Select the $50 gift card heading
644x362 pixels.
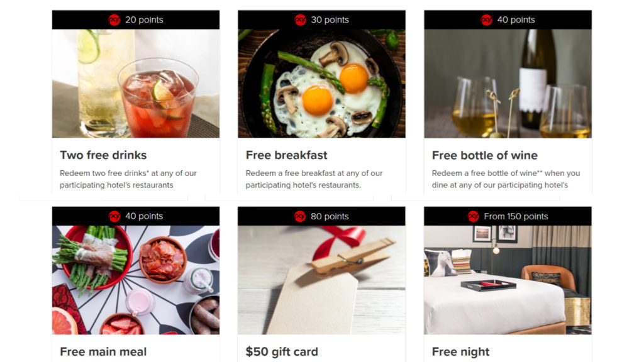coord(282,352)
